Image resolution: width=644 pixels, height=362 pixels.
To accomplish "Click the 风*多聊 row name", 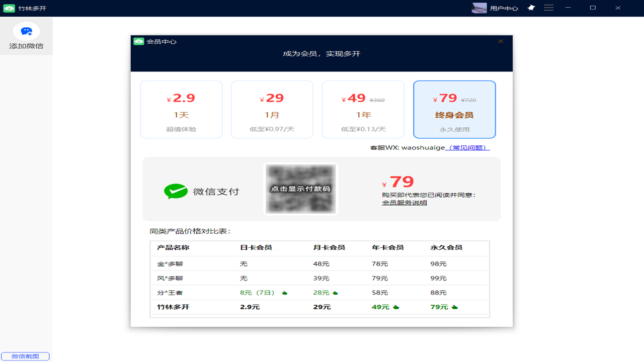I will click(170, 279).
